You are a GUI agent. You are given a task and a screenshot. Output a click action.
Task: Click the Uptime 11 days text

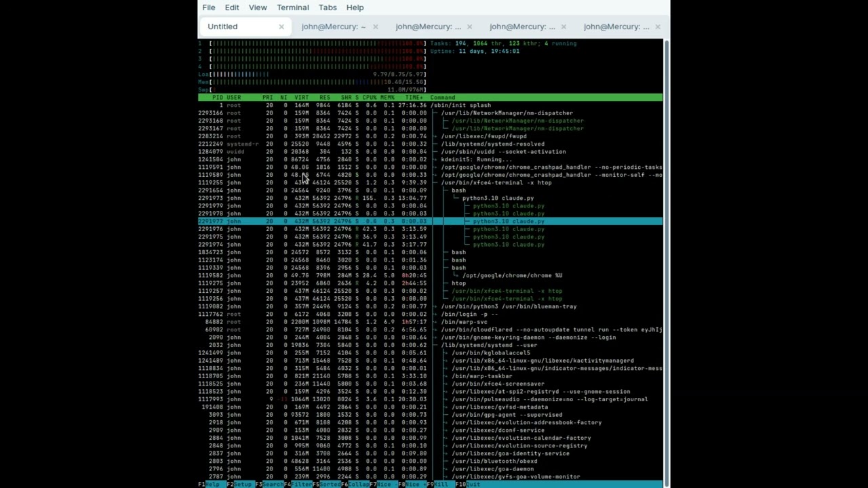(x=475, y=51)
